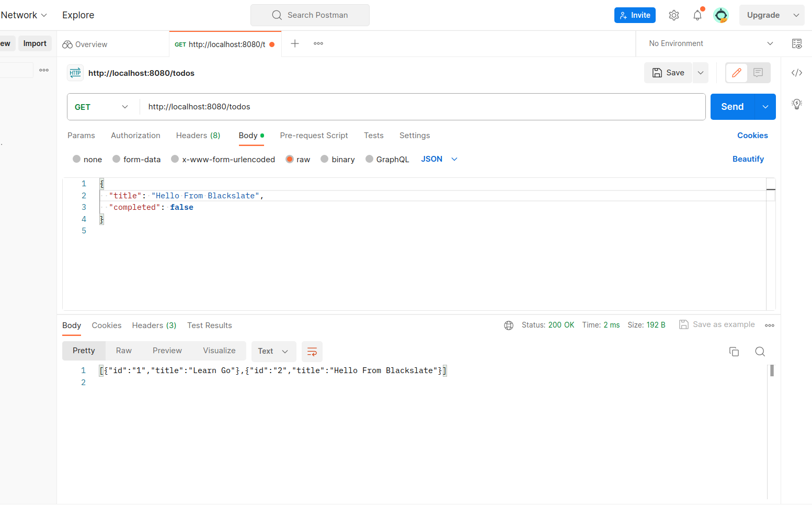Screen dimensions: 812x506
Task: Open the JSON format dropdown
Action: 439,159
